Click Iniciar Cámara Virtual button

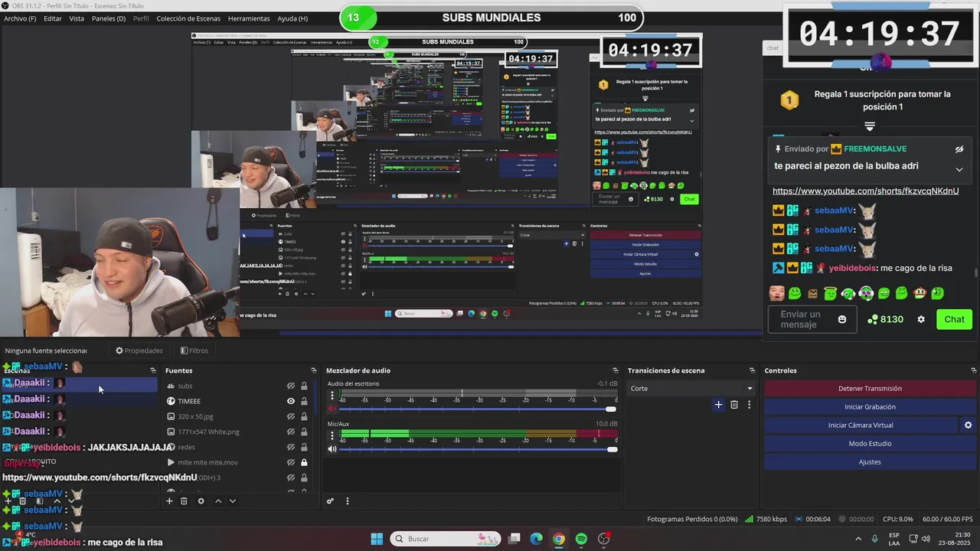coord(861,425)
